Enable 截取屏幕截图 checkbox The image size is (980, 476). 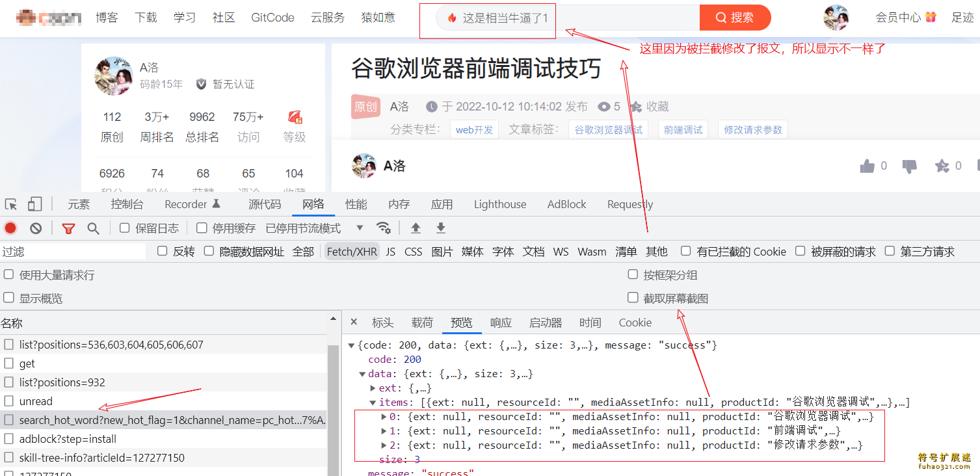[x=633, y=297]
